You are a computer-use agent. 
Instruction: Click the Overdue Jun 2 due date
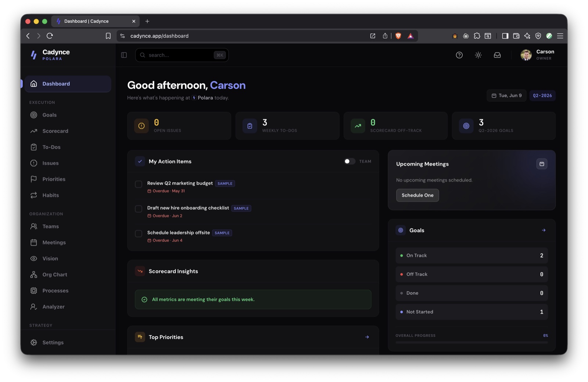pos(165,216)
